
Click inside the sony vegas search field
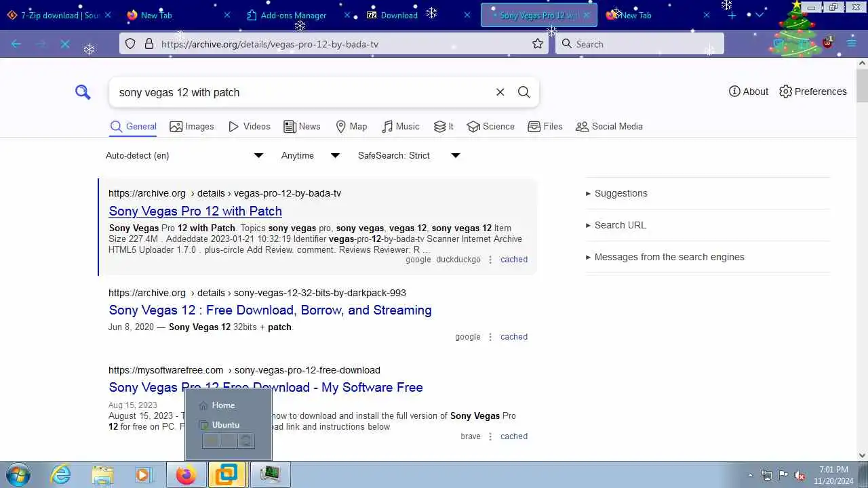[302, 92]
